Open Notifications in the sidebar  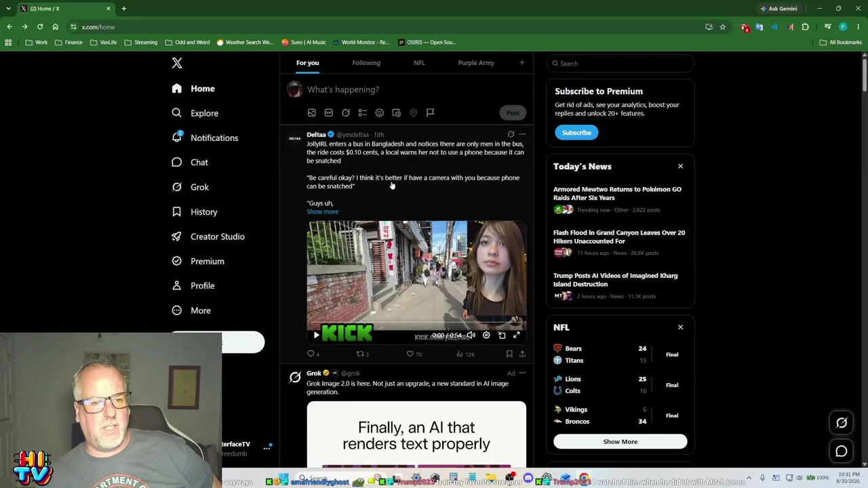(x=205, y=138)
